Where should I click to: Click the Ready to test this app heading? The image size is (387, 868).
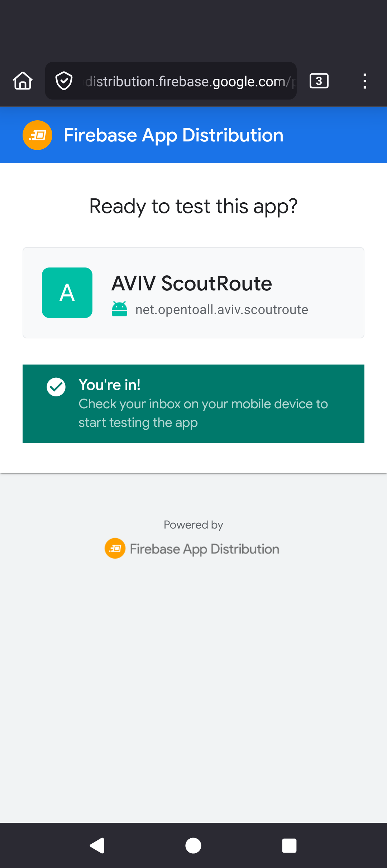[x=193, y=206]
